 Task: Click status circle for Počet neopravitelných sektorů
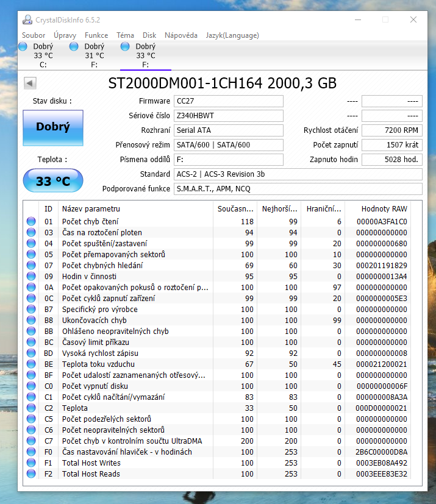point(31,430)
